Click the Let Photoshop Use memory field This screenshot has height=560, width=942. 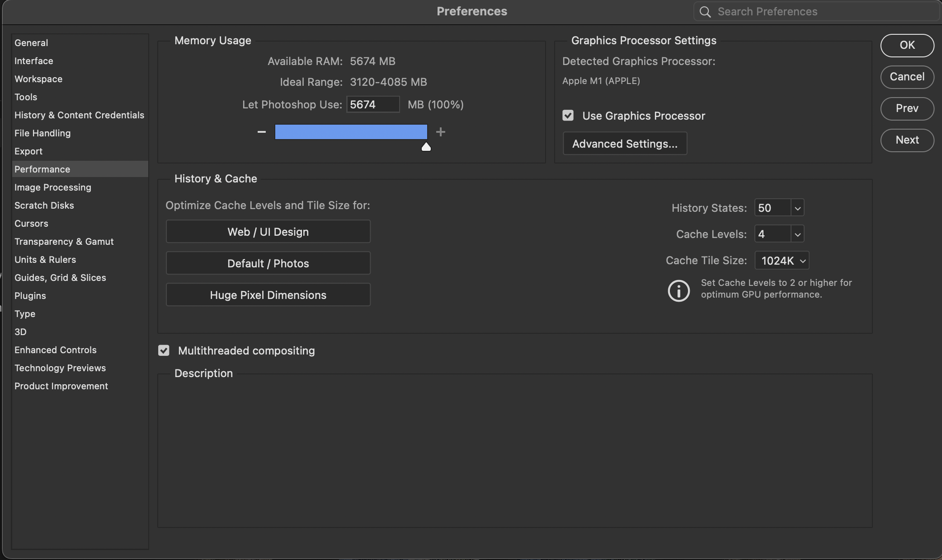click(x=372, y=105)
